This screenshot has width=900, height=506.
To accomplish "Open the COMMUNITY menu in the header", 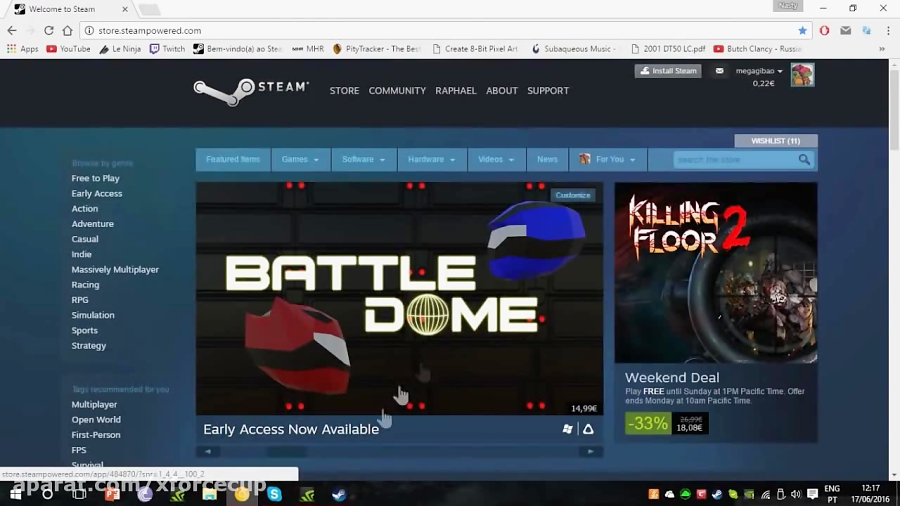I will 397,91.
